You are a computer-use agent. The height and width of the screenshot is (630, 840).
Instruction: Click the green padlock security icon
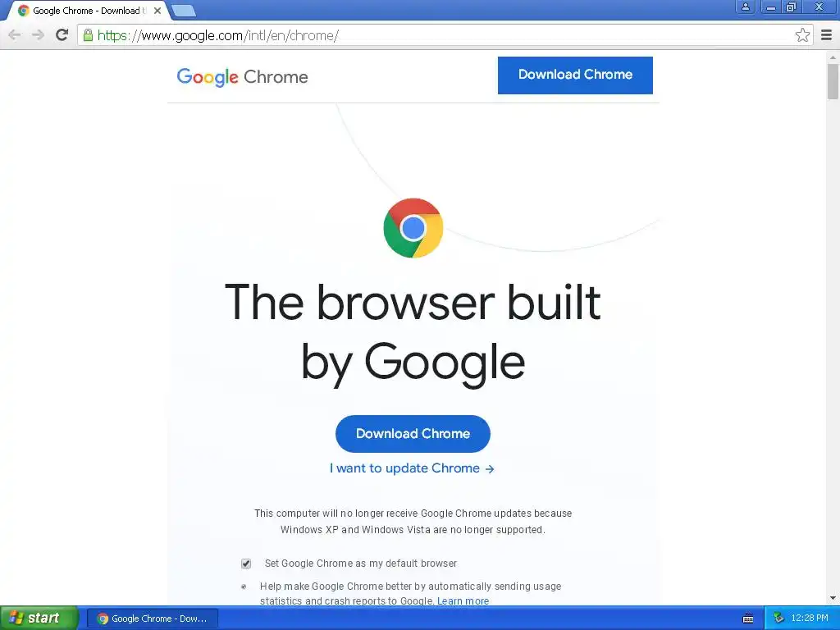tap(88, 35)
